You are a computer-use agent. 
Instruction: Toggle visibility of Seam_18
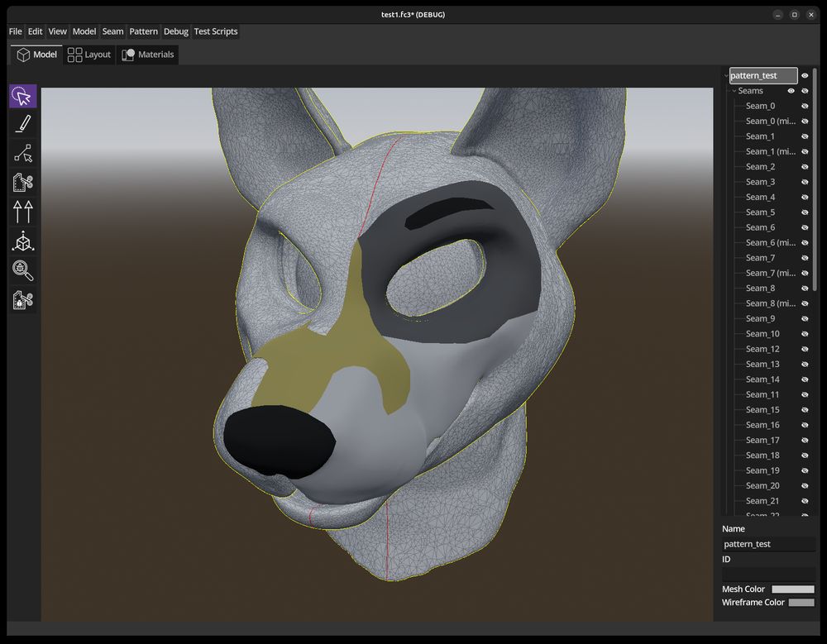point(805,456)
